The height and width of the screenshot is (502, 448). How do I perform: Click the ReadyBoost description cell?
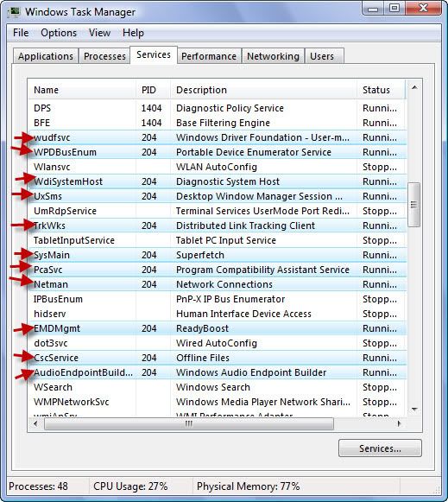coord(202,329)
